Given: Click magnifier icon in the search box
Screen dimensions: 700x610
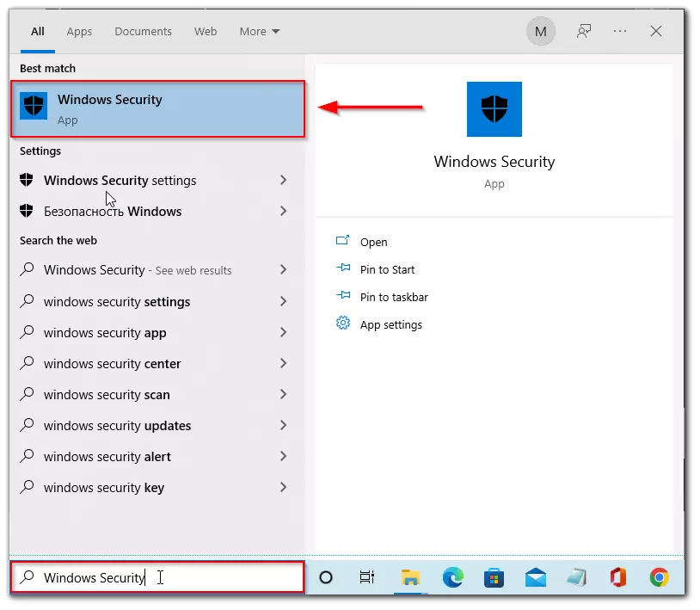Looking at the screenshot, I should tap(27, 577).
